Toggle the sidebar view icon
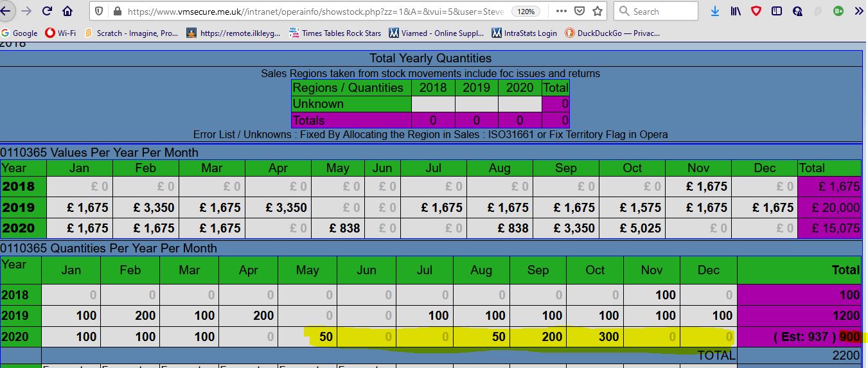Image resolution: width=868 pixels, height=368 pixels. (x=777, y=11)
